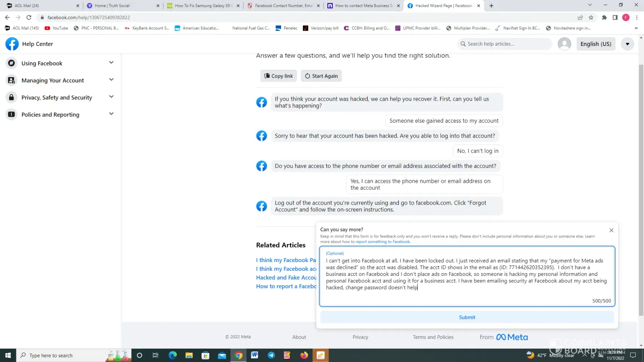Switch to the Home | Truth Social tab

pos(122,6)
